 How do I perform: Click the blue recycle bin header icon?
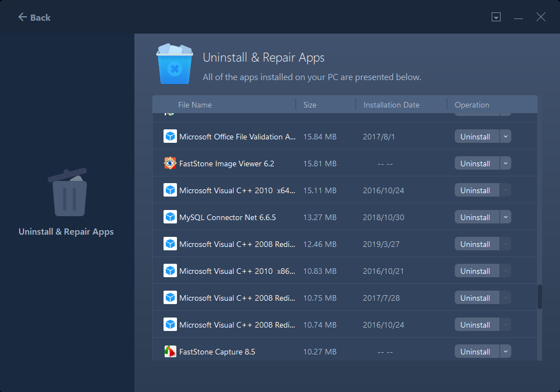[x=175, y=63]
